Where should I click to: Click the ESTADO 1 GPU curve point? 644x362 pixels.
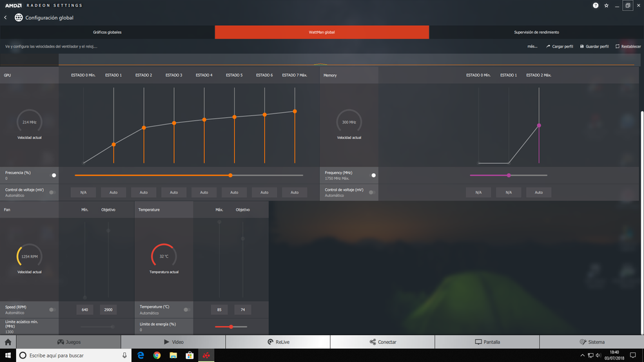tap(113, 144)
